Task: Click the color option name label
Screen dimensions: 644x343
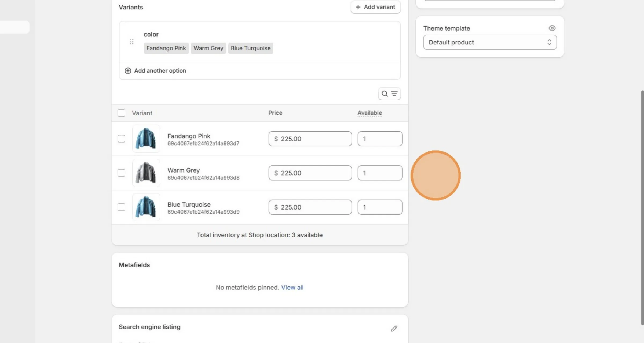Action: (x=151, y=35)
